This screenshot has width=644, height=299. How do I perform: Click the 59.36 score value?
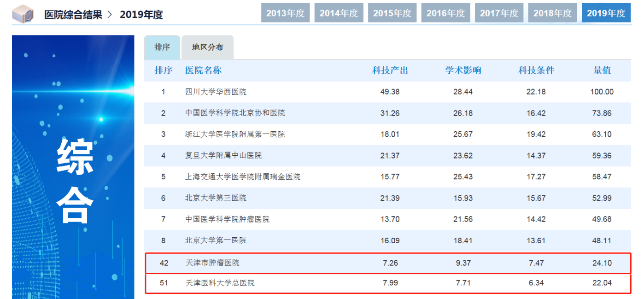[602, 155]
